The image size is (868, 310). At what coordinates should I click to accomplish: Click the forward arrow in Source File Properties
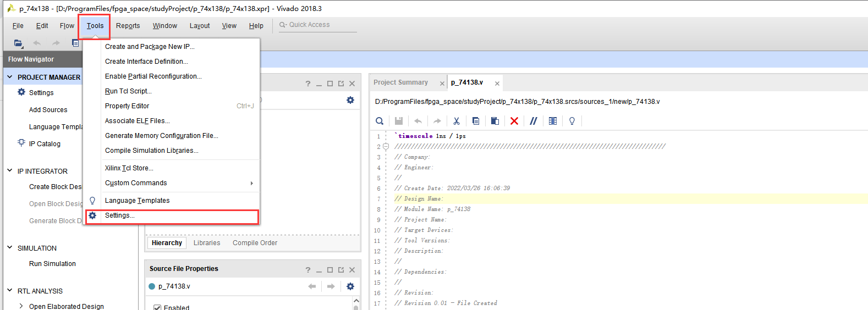331,286
